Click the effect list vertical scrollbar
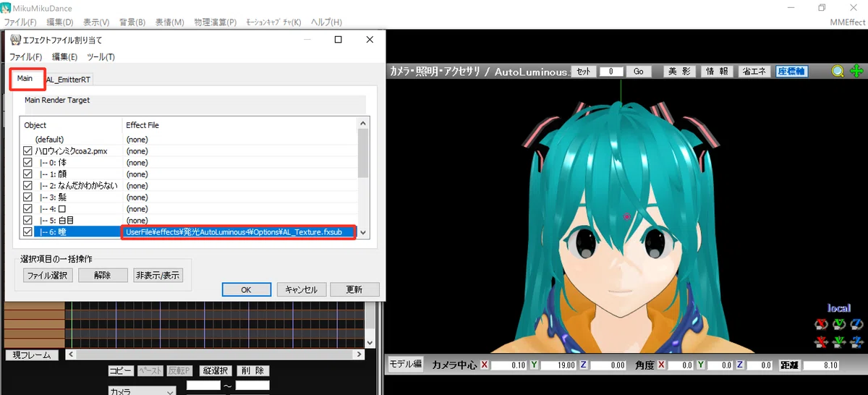The width and height of the screenshot is (868, 395). (364, 179)
